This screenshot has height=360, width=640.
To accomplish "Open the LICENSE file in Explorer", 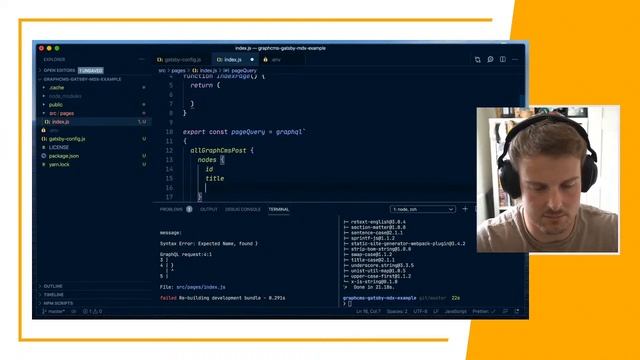I will coord(59,147).
